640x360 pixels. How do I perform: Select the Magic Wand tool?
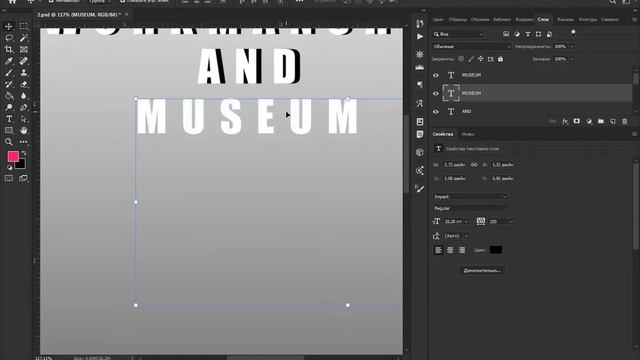24,38
